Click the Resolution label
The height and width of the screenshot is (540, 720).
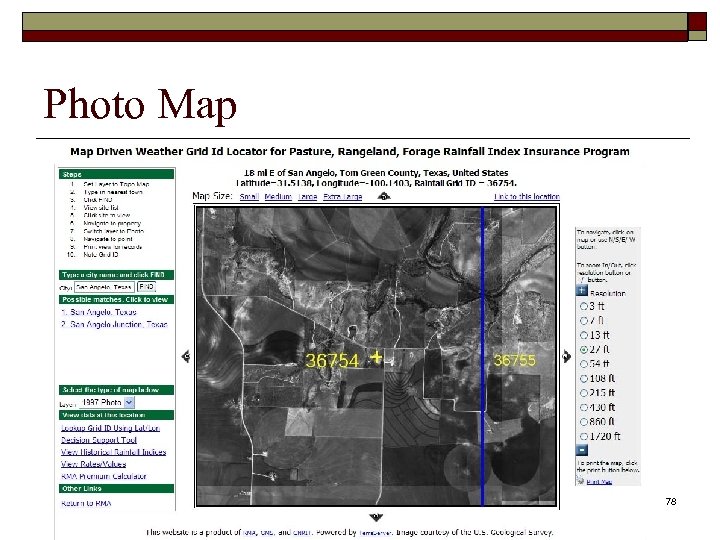click(608, 293)
